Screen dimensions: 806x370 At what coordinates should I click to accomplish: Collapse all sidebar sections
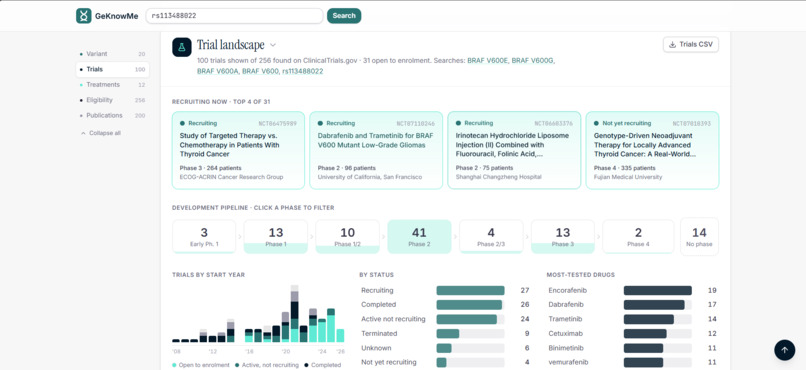click(x=101, y=133)
